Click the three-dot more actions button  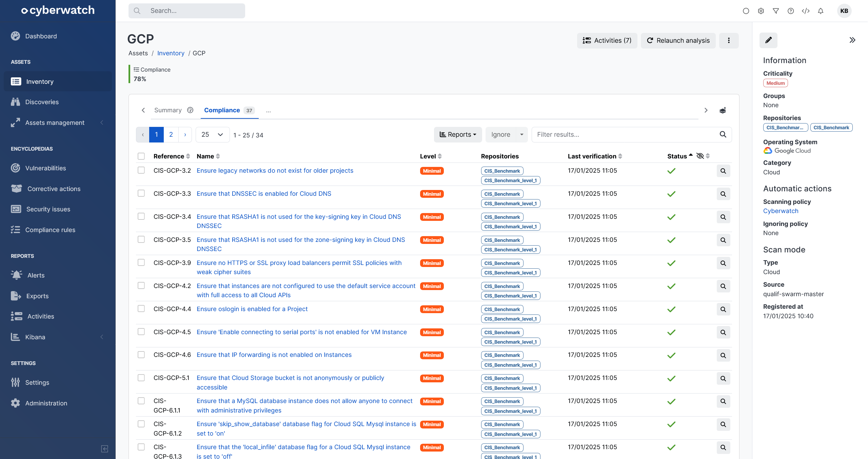click(729, 40)
